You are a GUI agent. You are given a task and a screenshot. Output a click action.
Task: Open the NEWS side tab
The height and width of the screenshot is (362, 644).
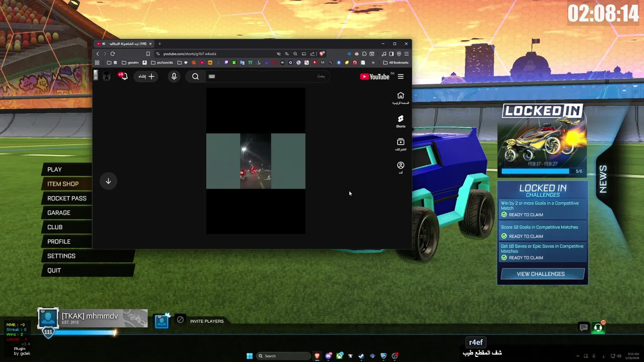click(x=603, y=179)
